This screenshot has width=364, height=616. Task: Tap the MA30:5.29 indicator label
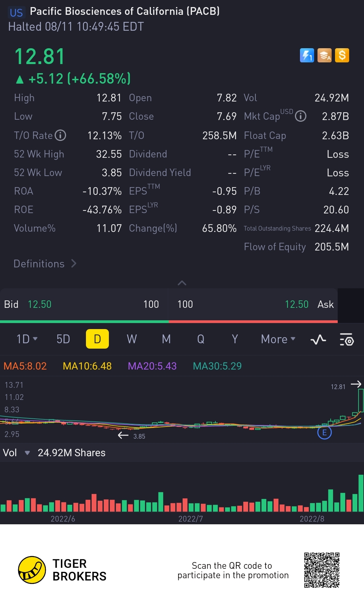pyautogui.click(x=217, y=366)
